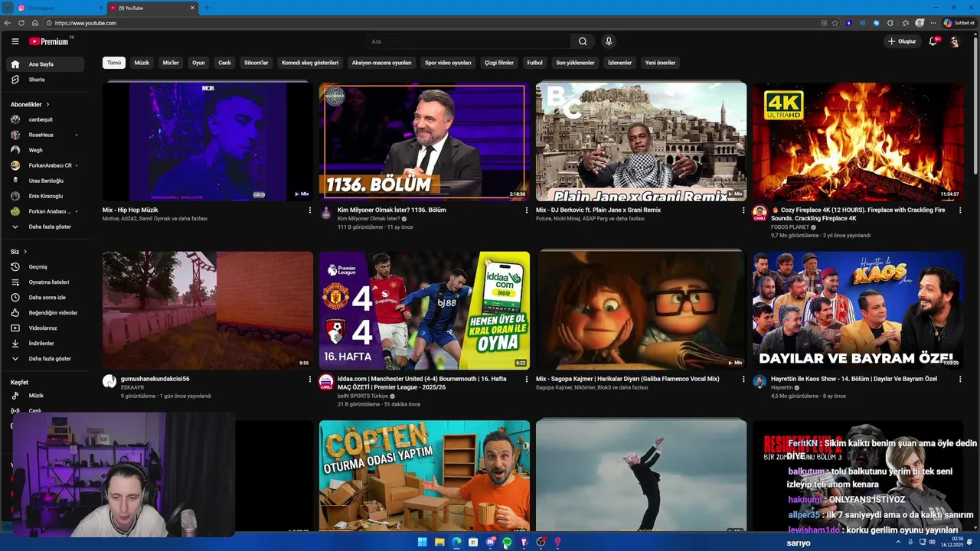The height and width of the screenshot is (551, 980).
Task: Select the Komedi skeç gösterileri chip
Action: [x=310, y=63]
